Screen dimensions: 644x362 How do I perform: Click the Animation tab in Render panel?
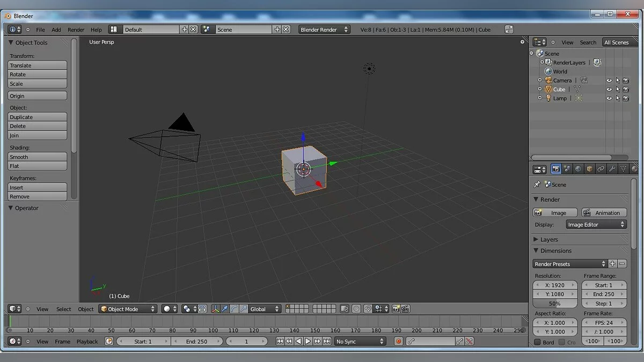click(604, 212)
